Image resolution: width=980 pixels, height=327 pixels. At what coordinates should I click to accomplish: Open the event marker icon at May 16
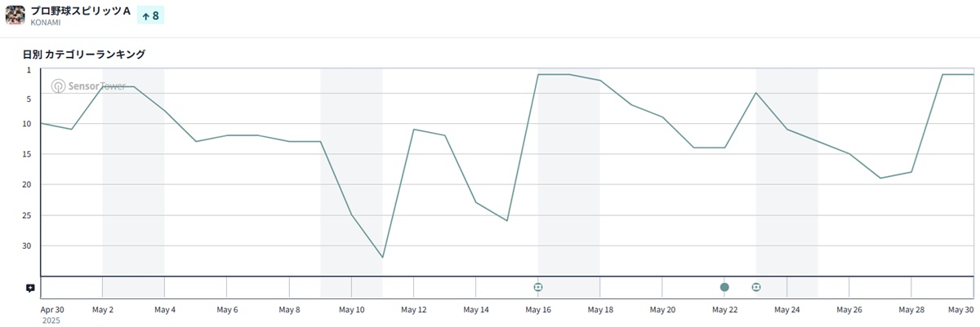coord(538,287)
